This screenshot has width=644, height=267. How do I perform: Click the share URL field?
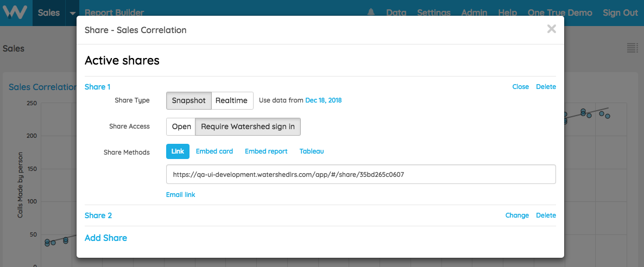[361, 175]
